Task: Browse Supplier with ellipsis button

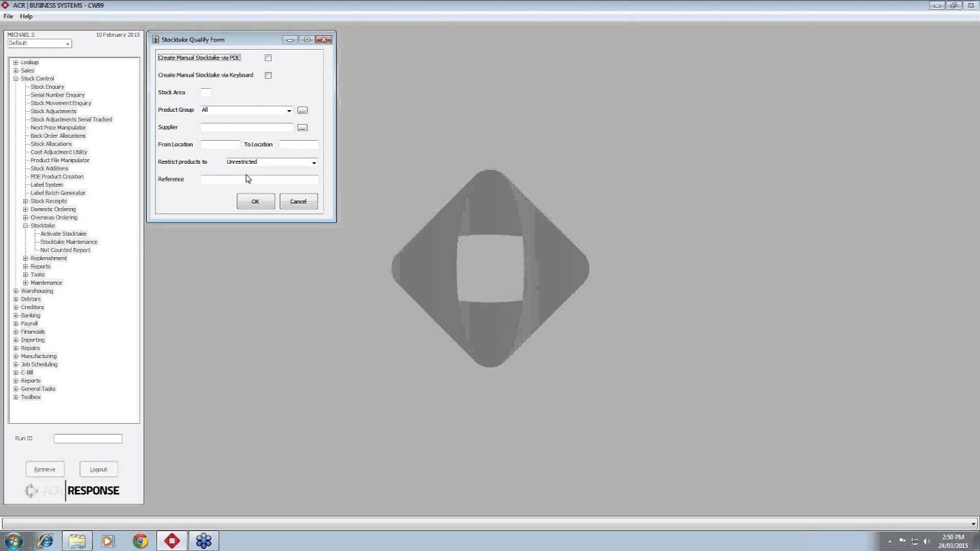Action: 302,128
